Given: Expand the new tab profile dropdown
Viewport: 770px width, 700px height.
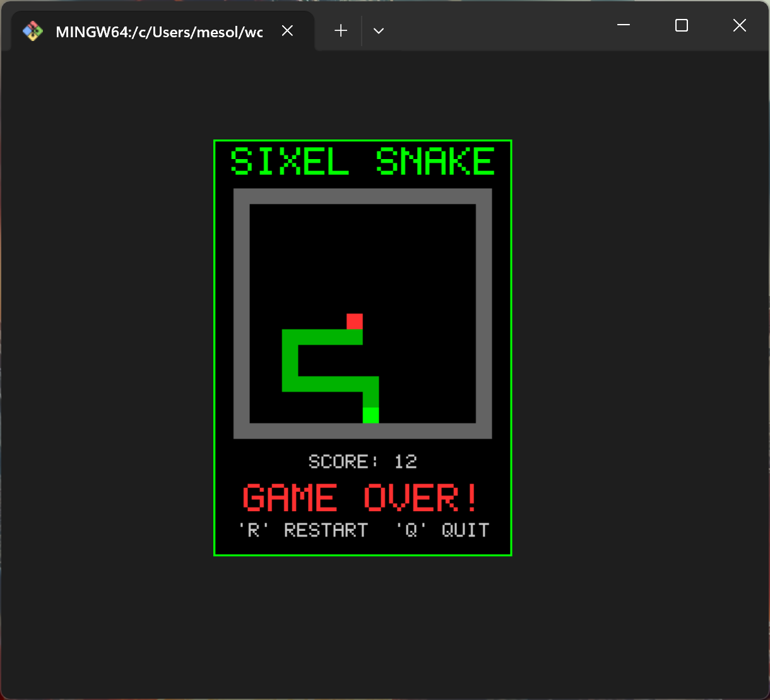Looking at the screenshot, I should pos(379,31).
